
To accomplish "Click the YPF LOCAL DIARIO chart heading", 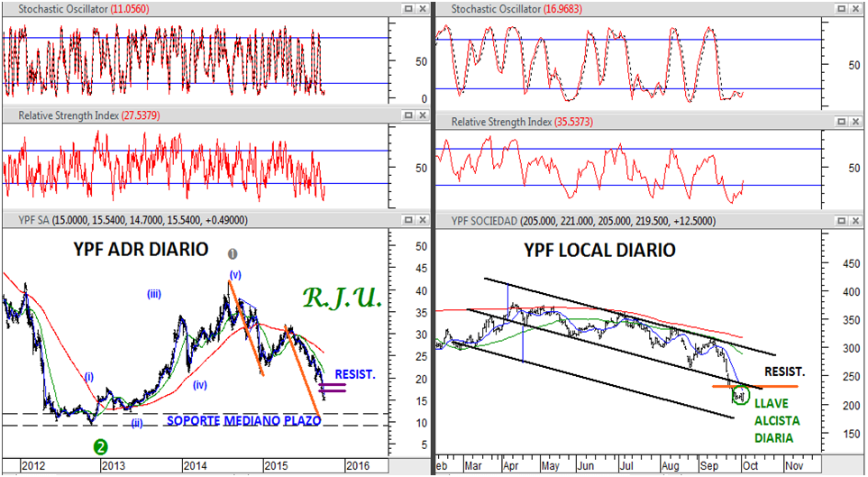I will tap(599, 250).
